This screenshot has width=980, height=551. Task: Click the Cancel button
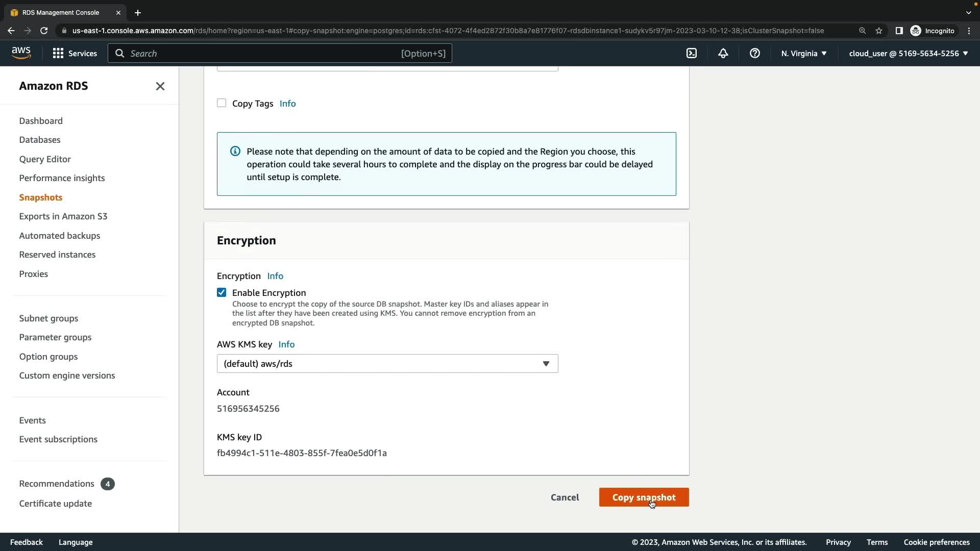[565, 497]
